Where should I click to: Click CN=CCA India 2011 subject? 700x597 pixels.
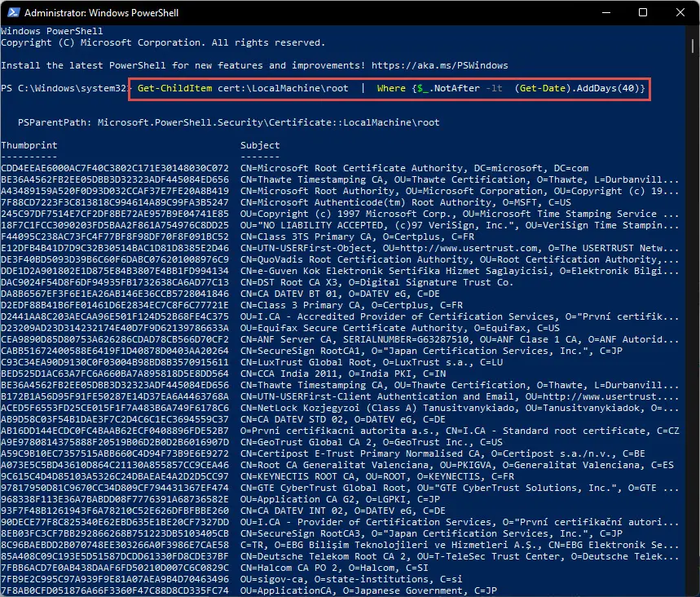click(343, 374)
